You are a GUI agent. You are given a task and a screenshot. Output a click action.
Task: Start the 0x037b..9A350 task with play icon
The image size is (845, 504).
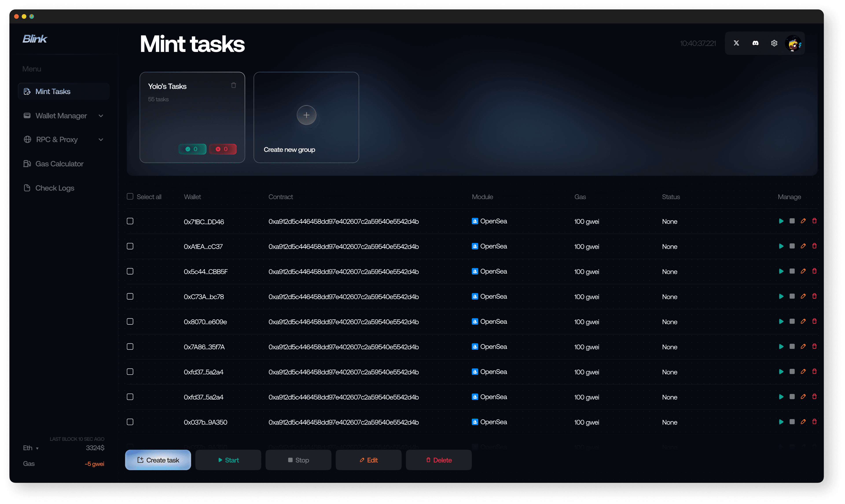point(781,422)
